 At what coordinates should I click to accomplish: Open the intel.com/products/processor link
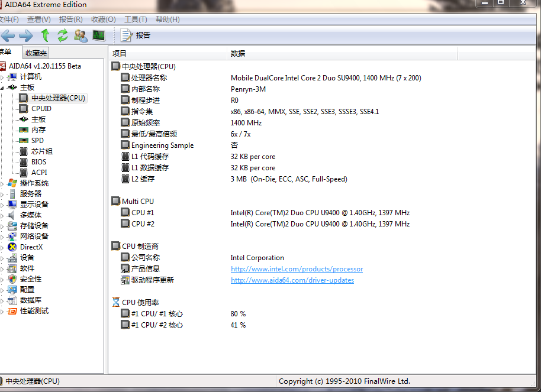click(297, 269)
